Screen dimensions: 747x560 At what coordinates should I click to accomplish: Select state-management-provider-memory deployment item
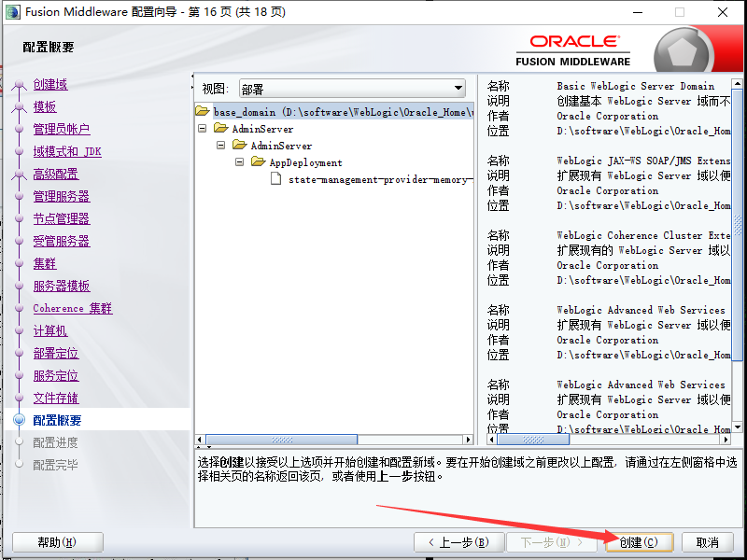(381, 179)
